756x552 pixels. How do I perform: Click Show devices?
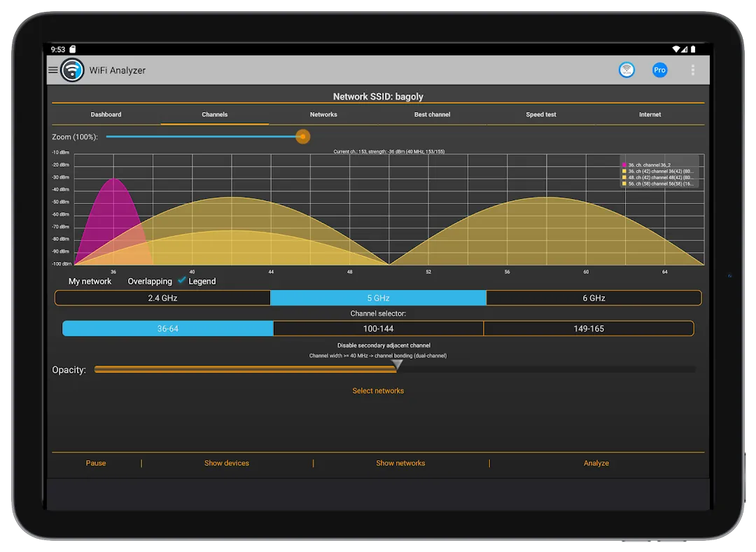pyautogui.click(x=227, y=463)
